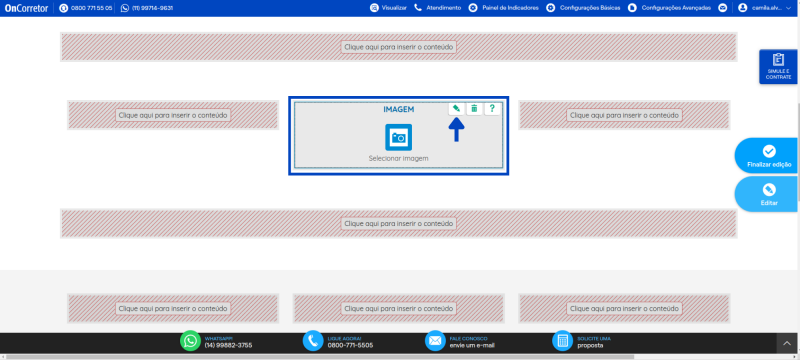Open the mail icon in top bar

coord(722,8)
